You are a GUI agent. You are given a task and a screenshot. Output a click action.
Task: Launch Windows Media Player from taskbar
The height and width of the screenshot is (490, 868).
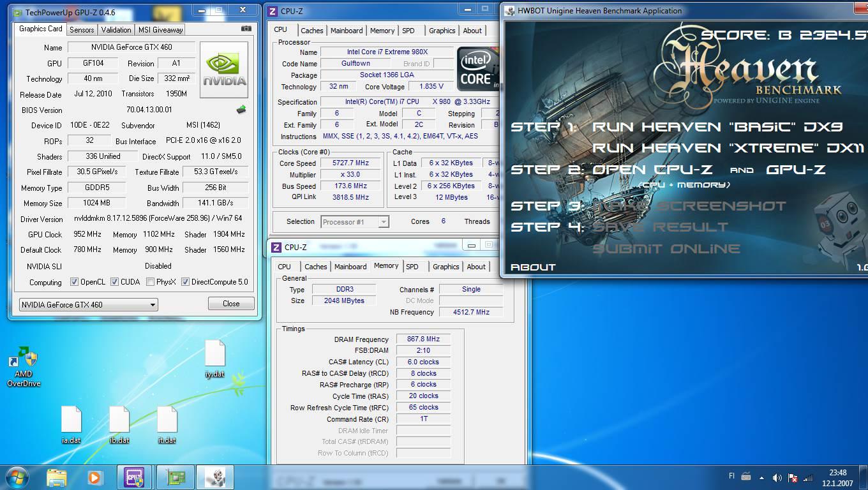pos(94,477)
